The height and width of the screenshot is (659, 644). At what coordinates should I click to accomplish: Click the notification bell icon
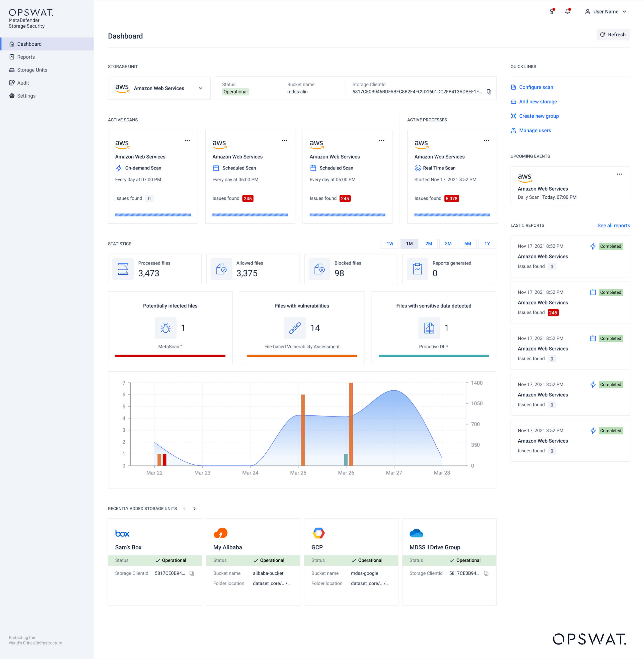(568, 11)
